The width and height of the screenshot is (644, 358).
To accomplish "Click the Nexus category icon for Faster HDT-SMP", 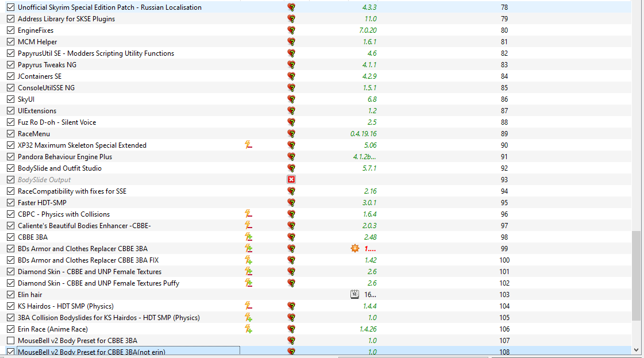I will coord(291,203).
